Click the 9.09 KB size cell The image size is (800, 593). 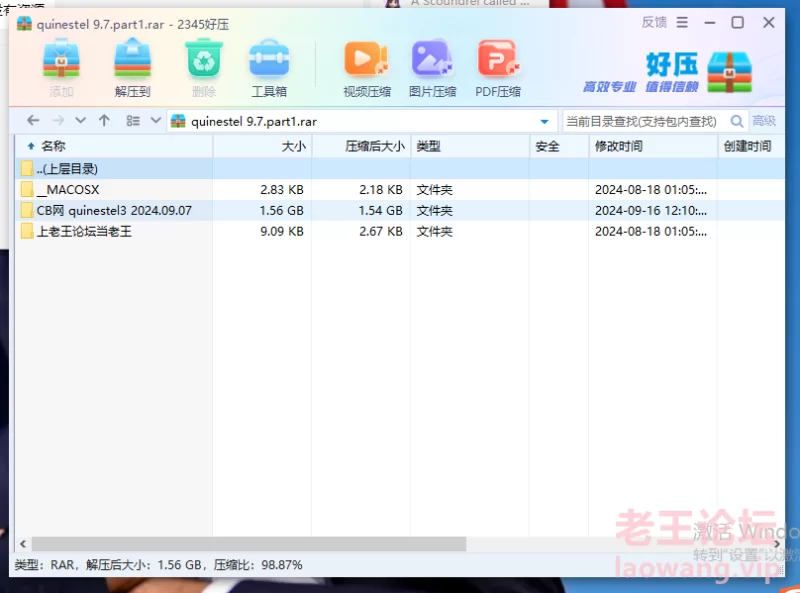coord(282,231)
